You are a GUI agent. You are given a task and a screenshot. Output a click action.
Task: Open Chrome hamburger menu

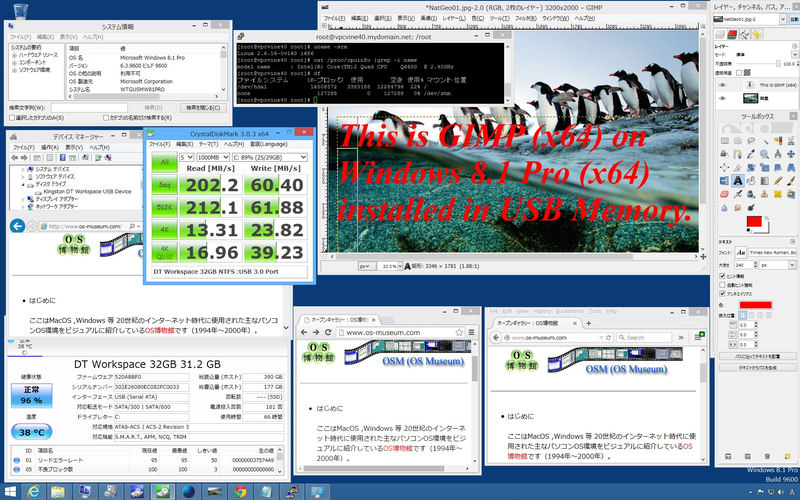(x=471, y=332)
